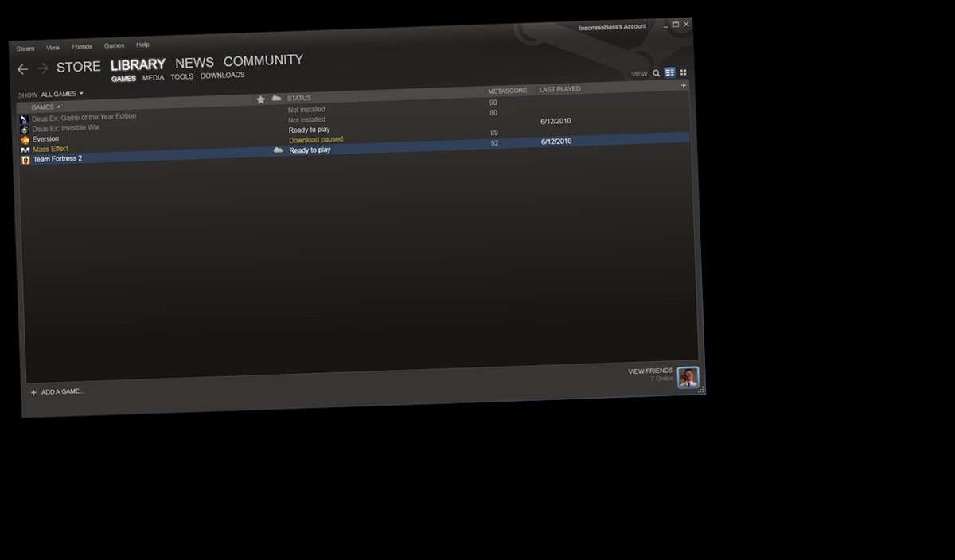Open the Help menu

tap(142, 45)
